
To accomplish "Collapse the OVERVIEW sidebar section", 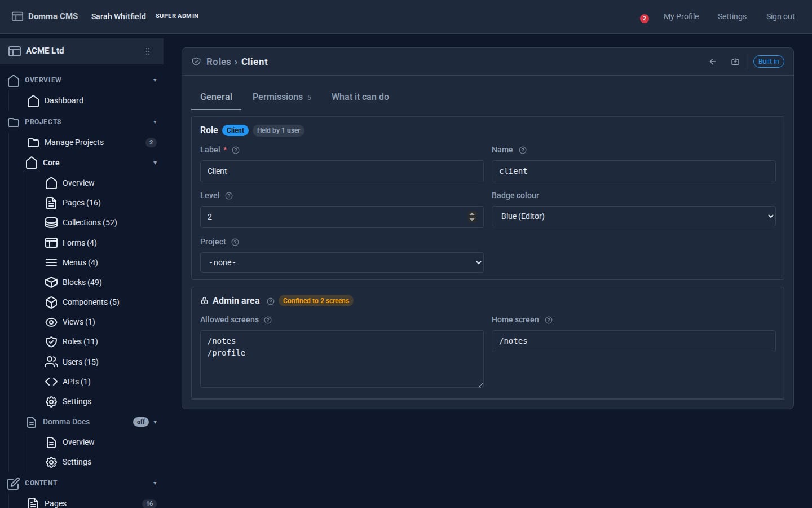I will coord(155,80).
